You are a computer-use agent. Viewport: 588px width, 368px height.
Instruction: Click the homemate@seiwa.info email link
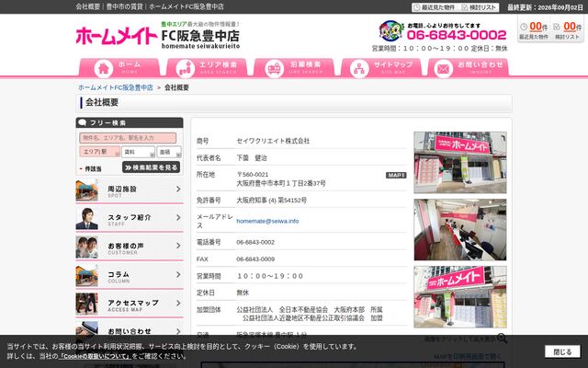(267, 221)
